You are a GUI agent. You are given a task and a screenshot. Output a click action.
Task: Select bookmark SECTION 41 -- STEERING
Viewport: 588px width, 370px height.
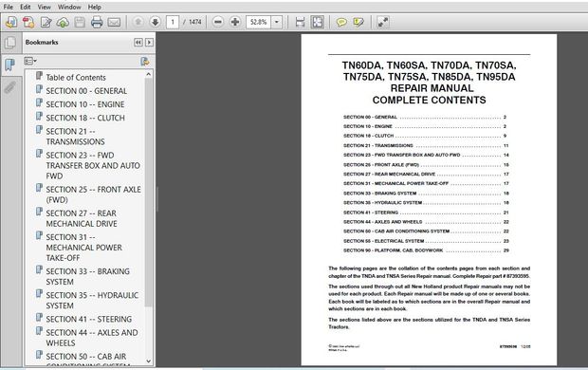89,319
